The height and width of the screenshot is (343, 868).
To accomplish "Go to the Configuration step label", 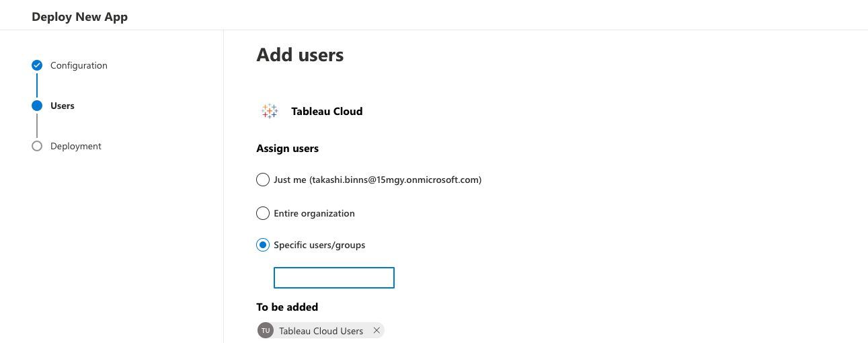I will (x=79, y=65).
